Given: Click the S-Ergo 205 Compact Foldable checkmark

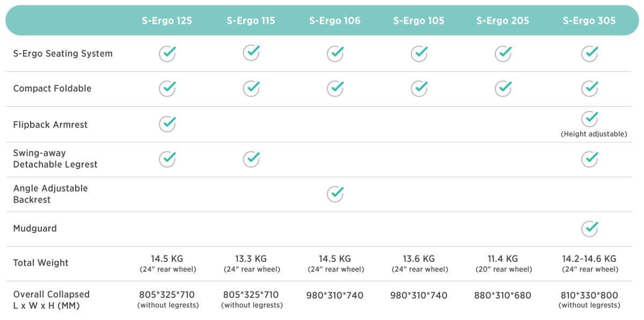Looking at the screenshot, I should [503, 88].
